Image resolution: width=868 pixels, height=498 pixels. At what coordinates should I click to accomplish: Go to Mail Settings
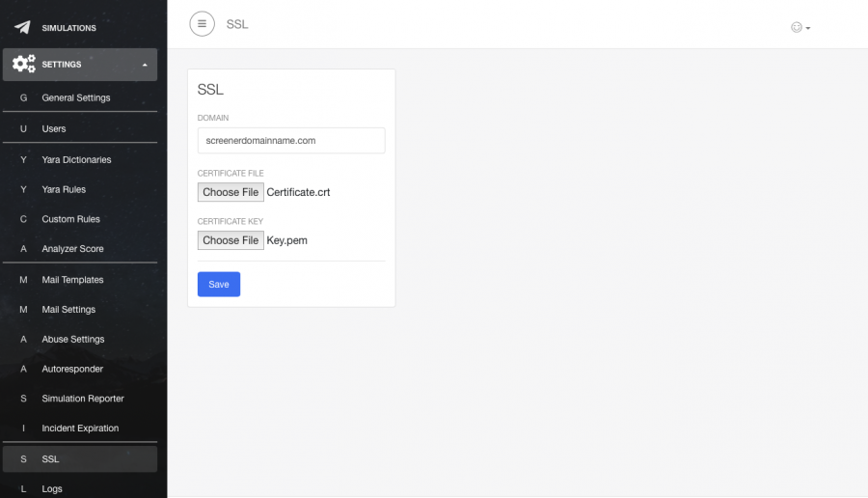coord(68,310)
